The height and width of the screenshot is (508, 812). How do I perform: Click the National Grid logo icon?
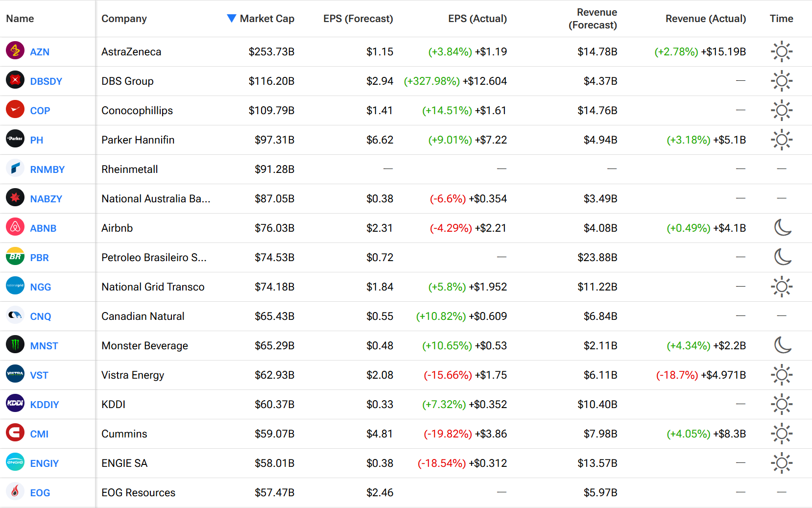[x=15, y=286]
